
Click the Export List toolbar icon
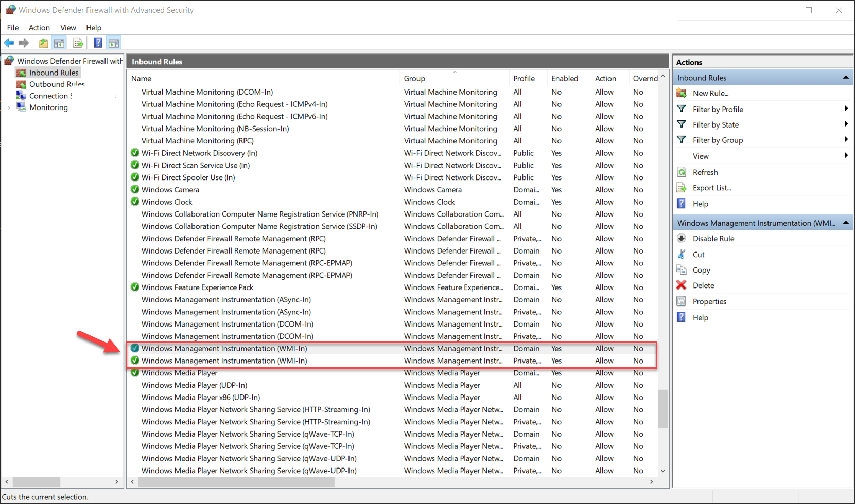[x=78, y=43]
